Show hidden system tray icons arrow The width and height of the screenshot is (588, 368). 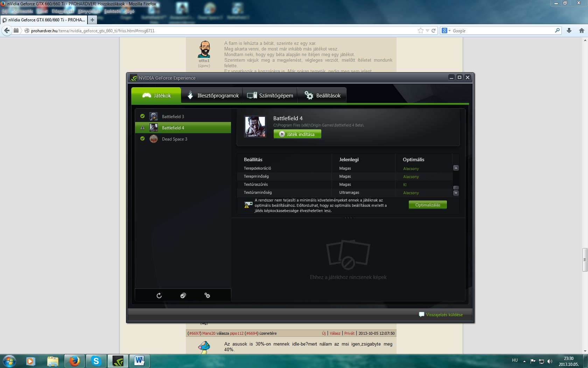click(x=524, y=361)
